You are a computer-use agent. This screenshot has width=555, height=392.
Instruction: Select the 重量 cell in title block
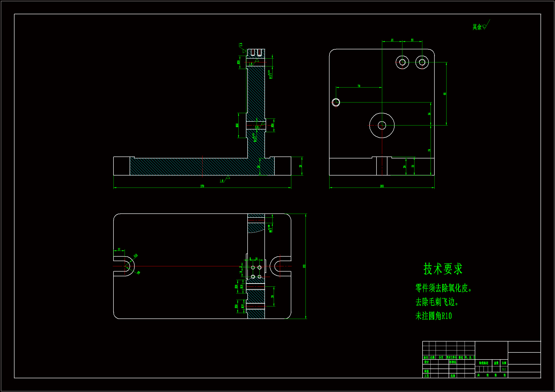(x=496, y=363)
